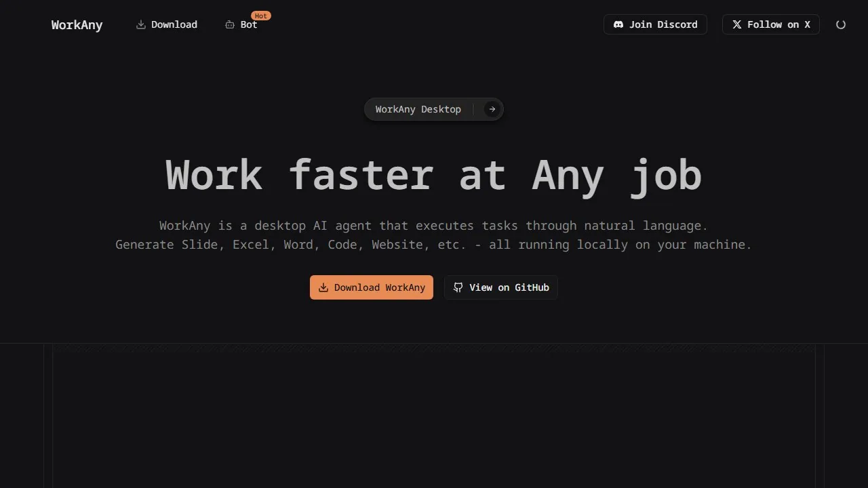Click the Join Discord button

655,24
